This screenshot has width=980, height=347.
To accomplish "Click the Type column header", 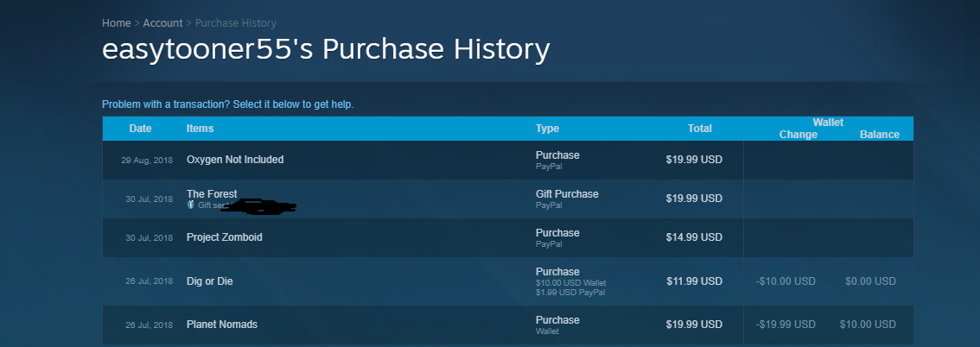I will (x=547, y=129).
